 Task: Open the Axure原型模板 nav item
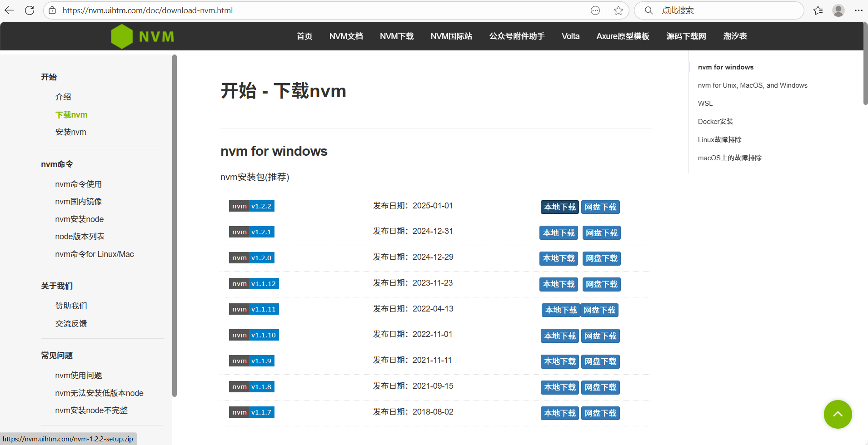tap(623, 36)
